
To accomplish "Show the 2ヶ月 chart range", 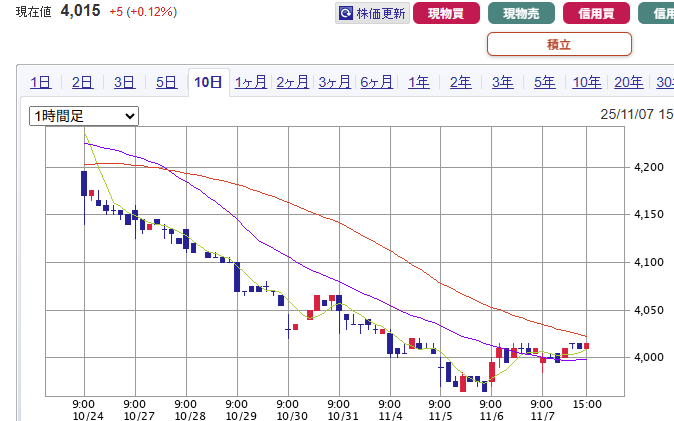I will pos(292,82).
